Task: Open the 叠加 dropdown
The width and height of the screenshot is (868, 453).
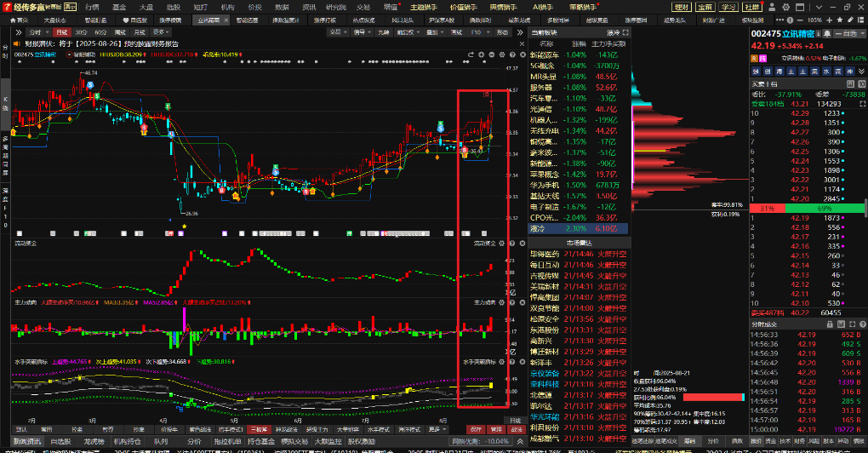Action: (434, 32)
